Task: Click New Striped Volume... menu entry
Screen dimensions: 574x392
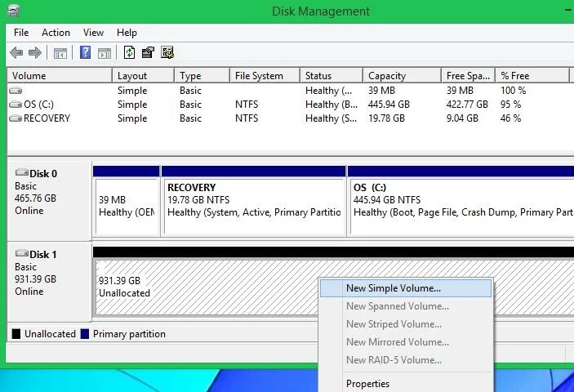Action: [406, 324]
